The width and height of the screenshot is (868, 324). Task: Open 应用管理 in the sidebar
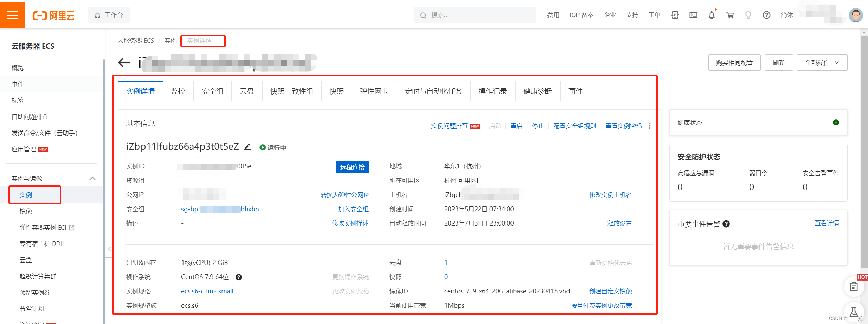tap(24, 149)
